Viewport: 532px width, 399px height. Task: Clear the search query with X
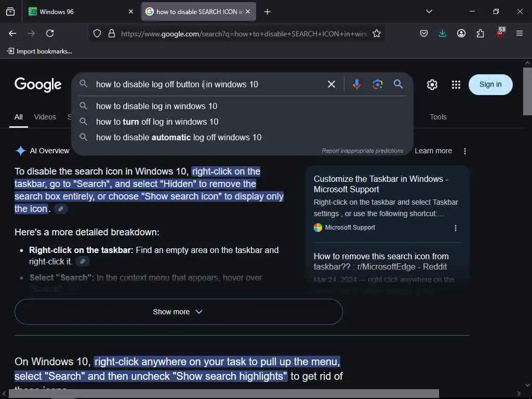pos(331,84)
